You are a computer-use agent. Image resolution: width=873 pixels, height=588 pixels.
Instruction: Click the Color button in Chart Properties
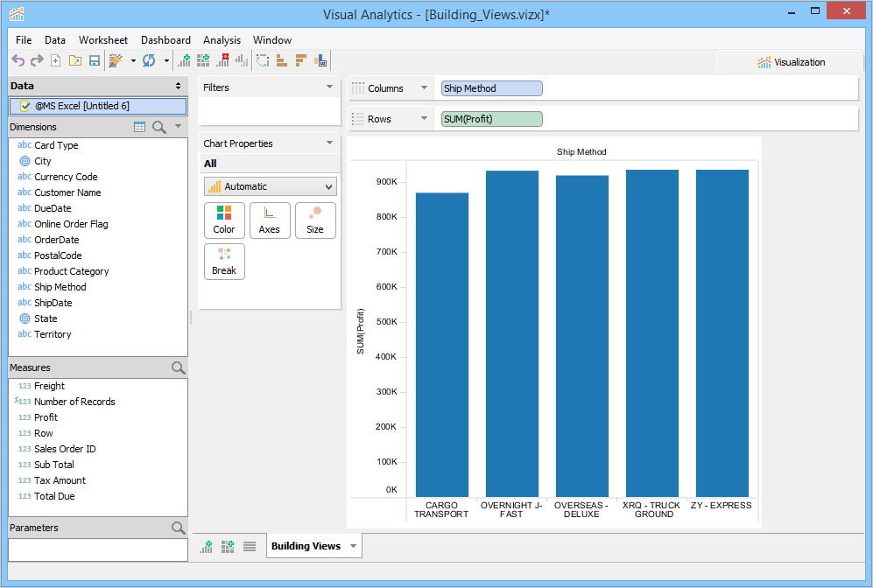pos(224,220)
